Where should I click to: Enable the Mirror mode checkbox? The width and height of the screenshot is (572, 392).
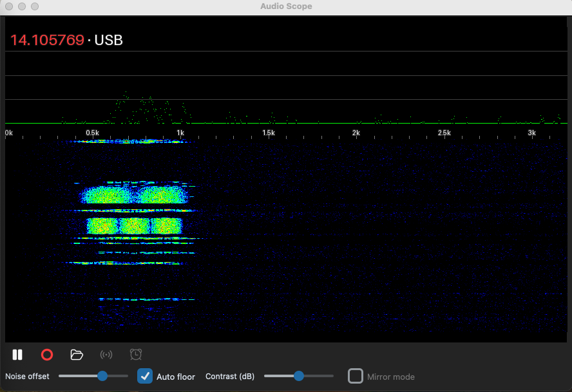[356, 376]
